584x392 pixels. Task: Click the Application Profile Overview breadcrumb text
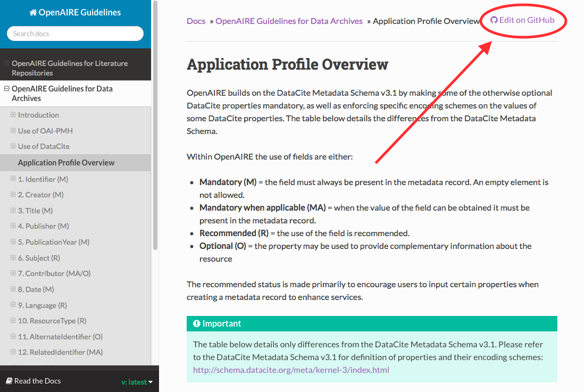(426, 21)
